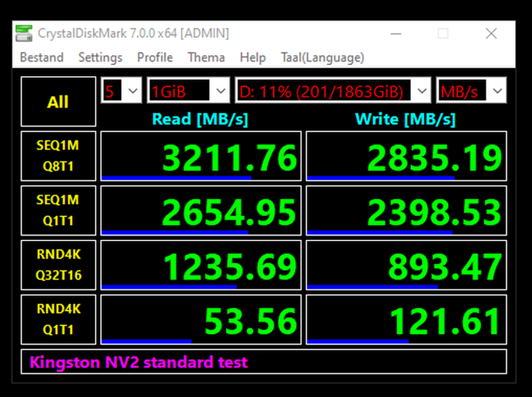Click the comment field 'Kingston NV2 standard test'

263,362
